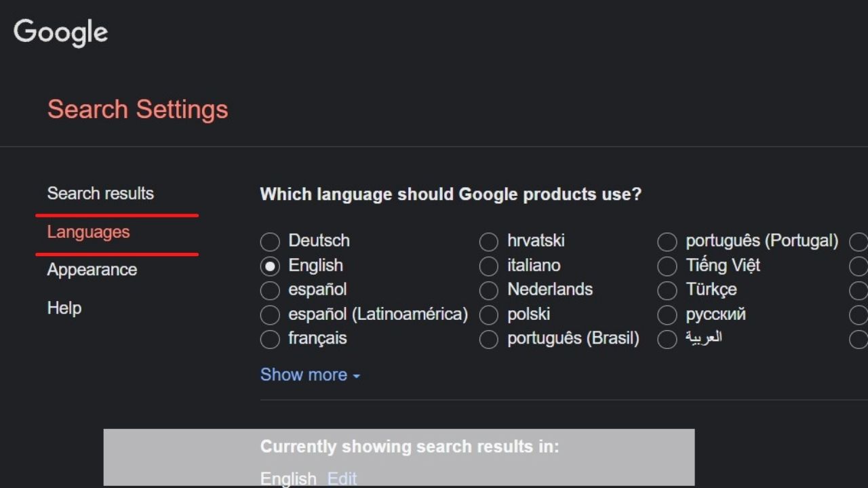Screen dimensions: 868x488
Task: Select Türkçe radio button
Action: [667, 291]
